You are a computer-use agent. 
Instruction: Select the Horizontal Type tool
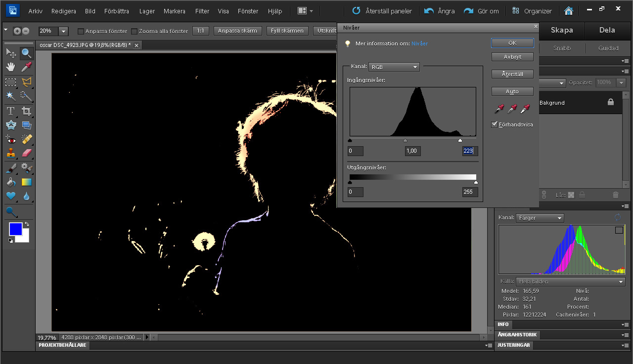coord(10,111)
